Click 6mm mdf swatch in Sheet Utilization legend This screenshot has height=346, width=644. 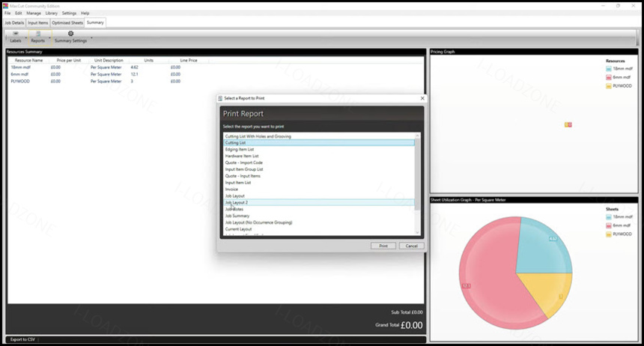(609, 225)
